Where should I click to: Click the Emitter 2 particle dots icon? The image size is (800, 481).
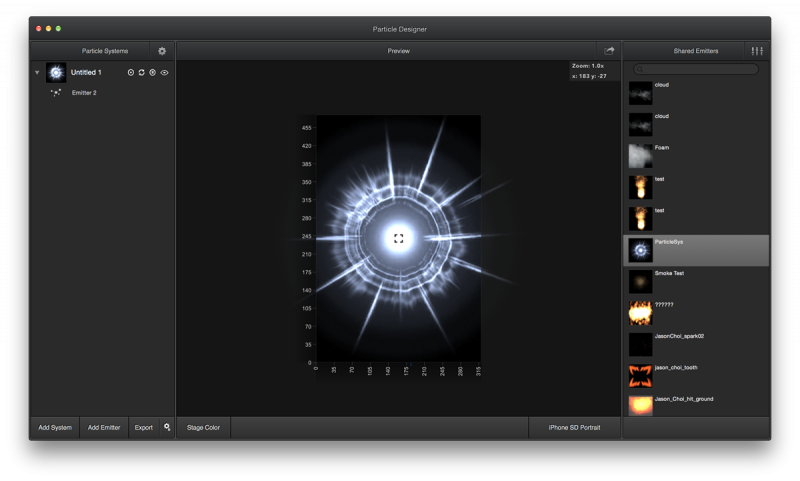point(56,93)
